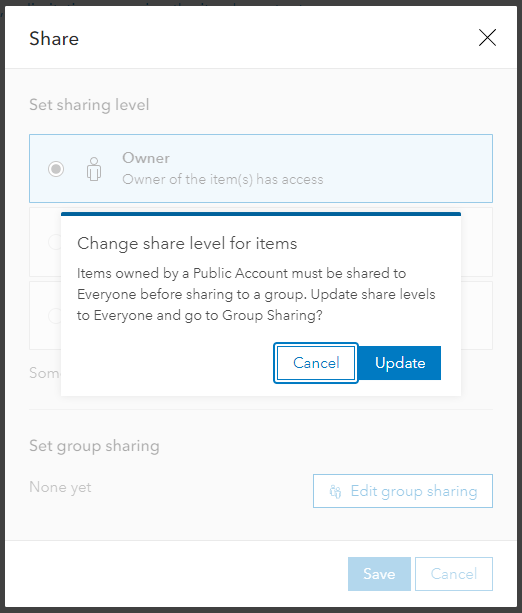Click the 'Change share level for items' heading
Image resolution: width=522 pixels, height=613 pixels.
coord(187,244)
